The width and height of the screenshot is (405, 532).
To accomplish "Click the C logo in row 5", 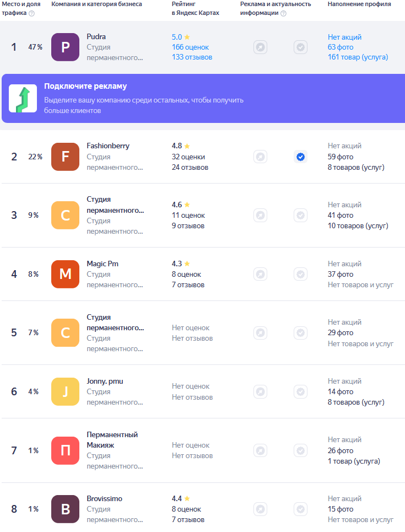I will point(65,332).
